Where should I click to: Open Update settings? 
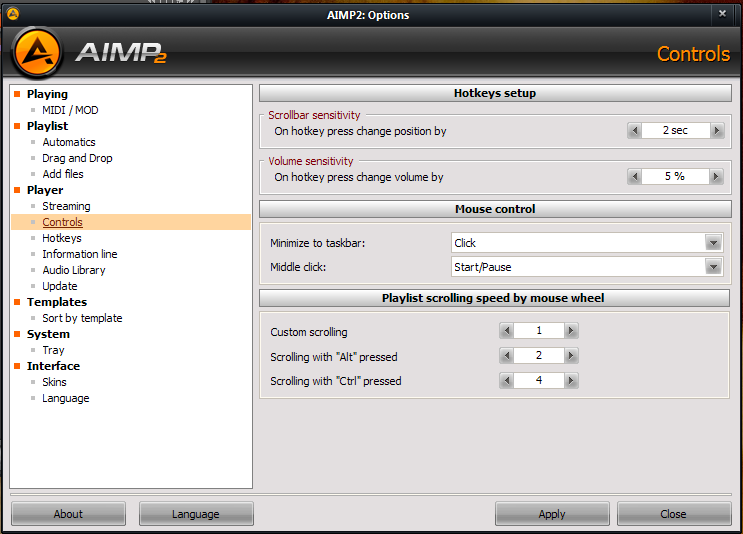pos(60,286)
